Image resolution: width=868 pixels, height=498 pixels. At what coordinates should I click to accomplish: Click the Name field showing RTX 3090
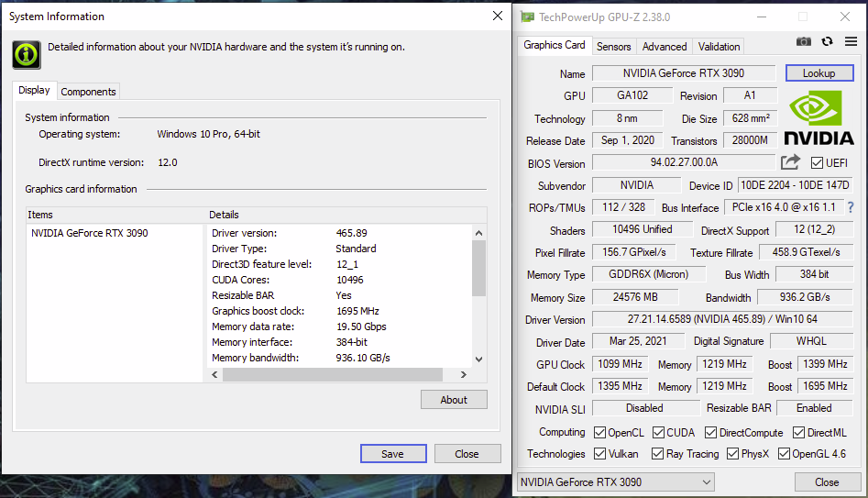tap(684, 73)
